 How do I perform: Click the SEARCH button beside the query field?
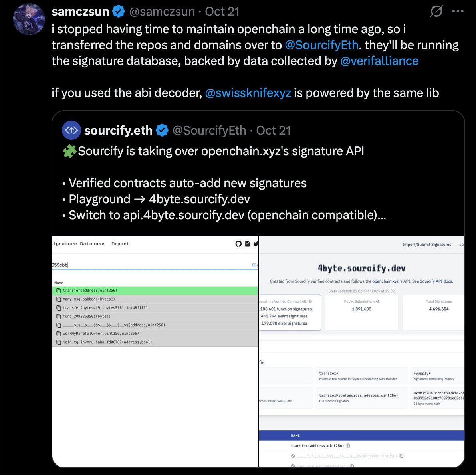click(254, 265)
